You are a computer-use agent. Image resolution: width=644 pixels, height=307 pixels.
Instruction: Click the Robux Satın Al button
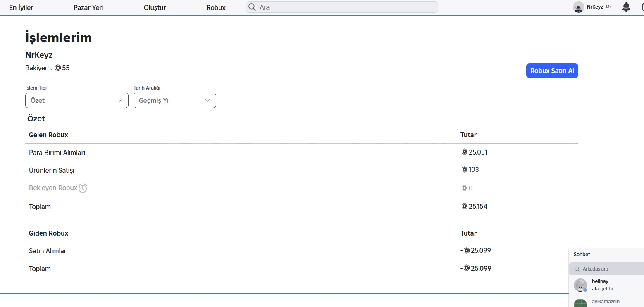click(552, 71)
